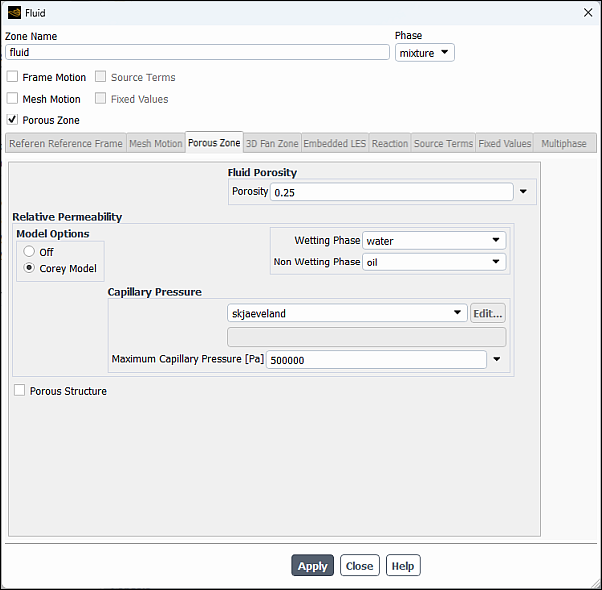Click Edit next to skjaeveland
The height and width of the screenshot is (590, 602).
488,313
